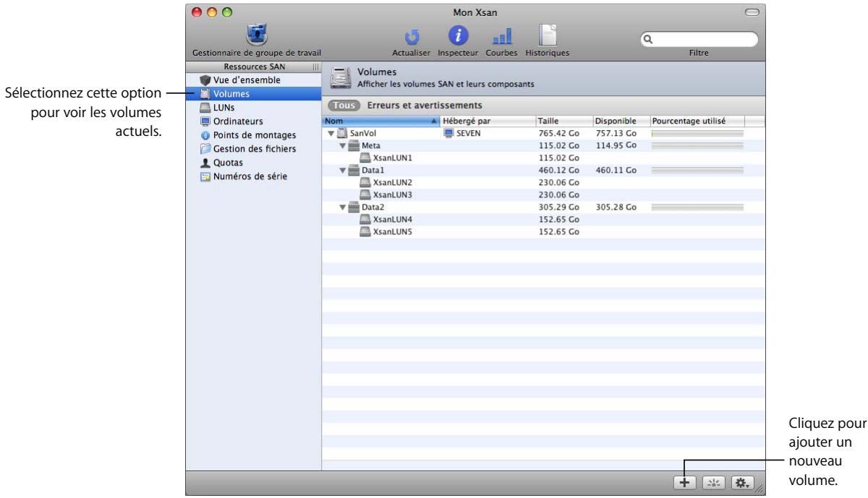Click the 757.13 Go available value
Image resolution: width=868 pixels, height=498 pixels.
click(x=616, y=134)
